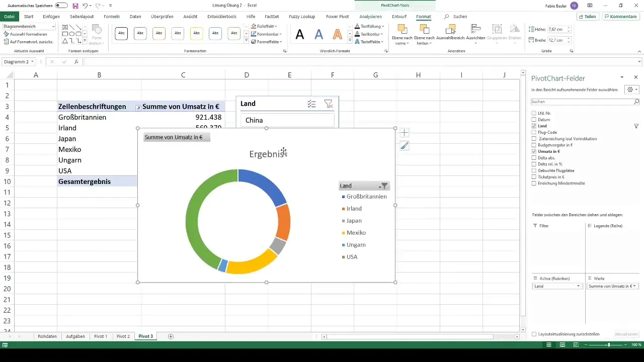Click Auf Formatvorl. zurücks.

click(28, 41)
